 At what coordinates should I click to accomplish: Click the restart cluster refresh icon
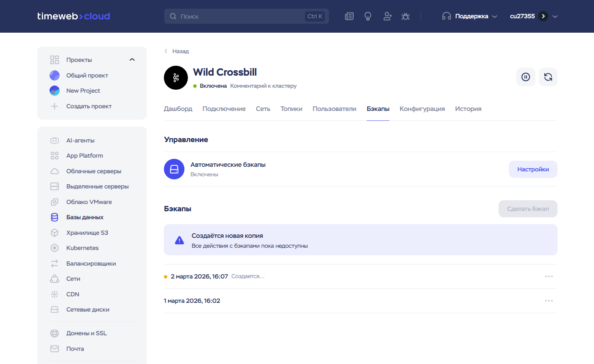coord(548,77)
